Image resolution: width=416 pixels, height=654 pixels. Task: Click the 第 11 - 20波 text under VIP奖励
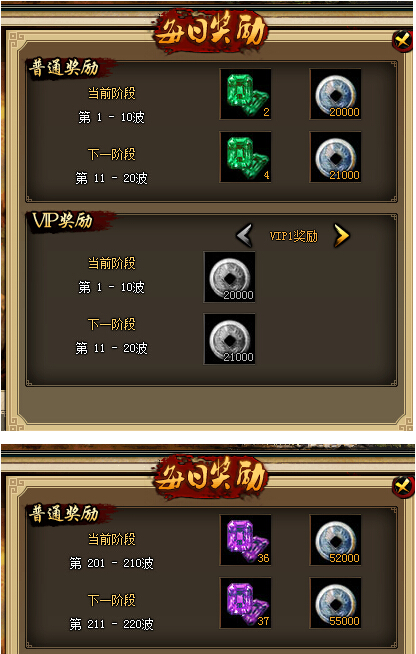pos(111,348)
